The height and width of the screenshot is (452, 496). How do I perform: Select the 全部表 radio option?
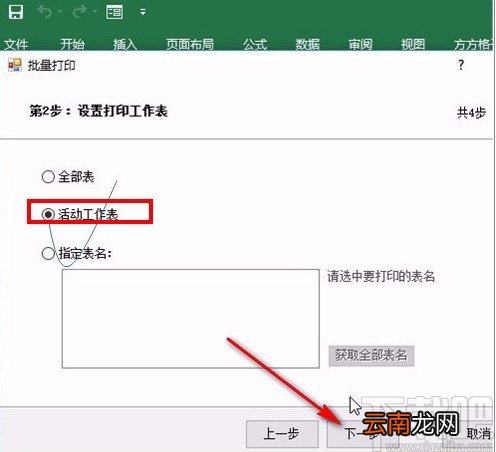click(68, 177)
